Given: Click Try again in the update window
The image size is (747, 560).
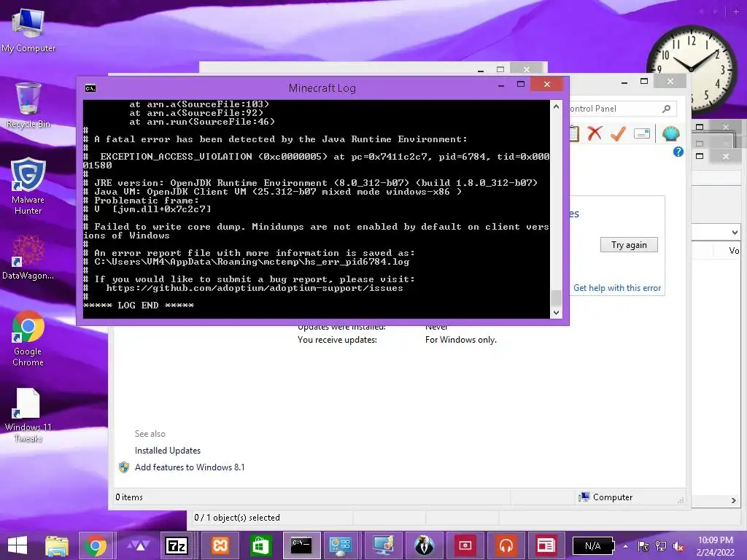Looking at the screenshot, I should pos(629,245).
